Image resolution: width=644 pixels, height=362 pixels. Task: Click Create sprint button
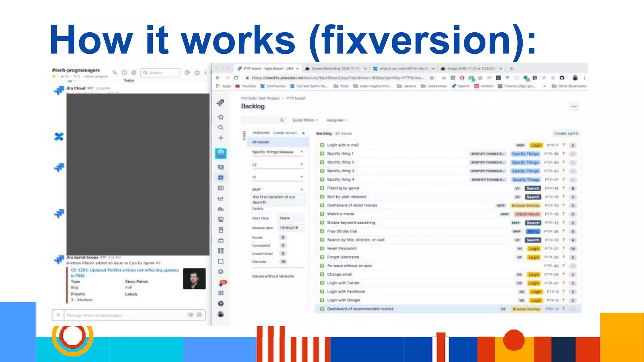click(x=566, y=134)
